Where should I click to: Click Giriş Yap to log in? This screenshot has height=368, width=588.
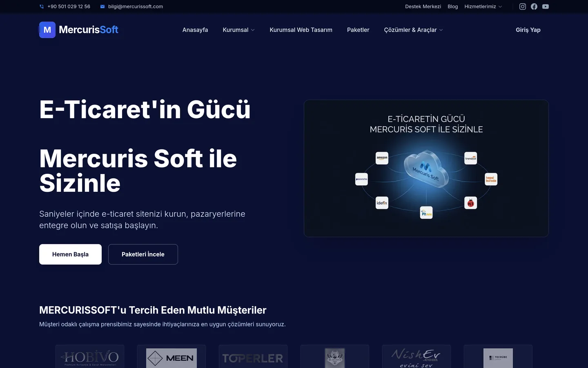click(x=528, y=30)
